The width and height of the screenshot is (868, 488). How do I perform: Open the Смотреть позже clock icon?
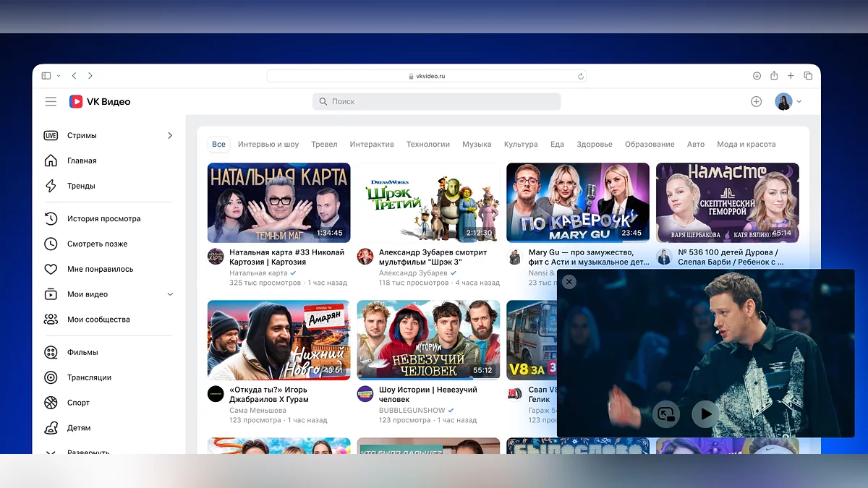point(51,244)
